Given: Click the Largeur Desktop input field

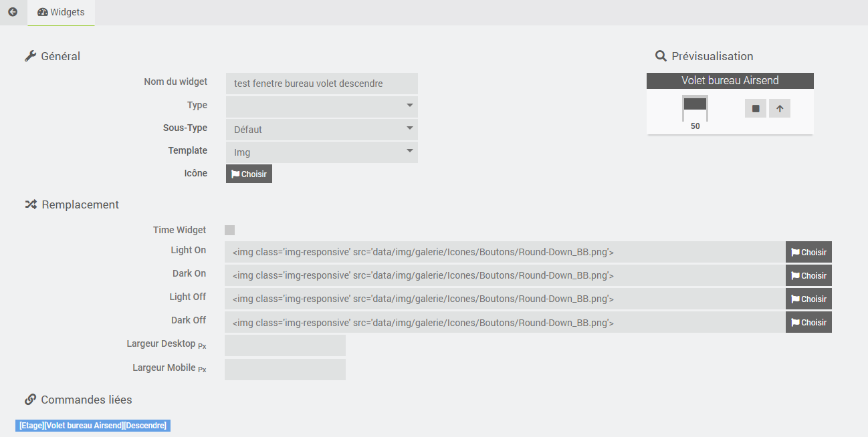Looking at the screenshot, I should pyautogui.click(x=285, y=345).
